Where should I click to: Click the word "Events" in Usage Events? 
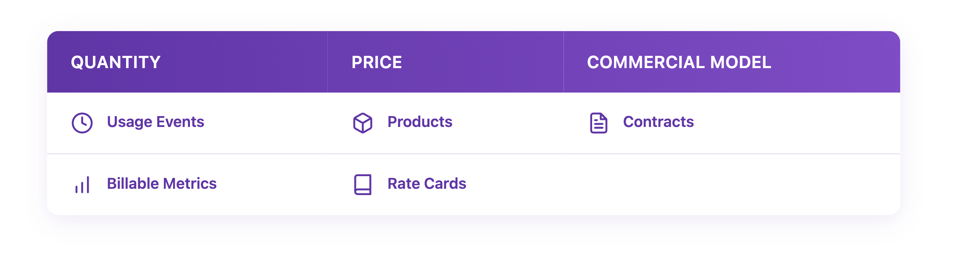[180, 122]
